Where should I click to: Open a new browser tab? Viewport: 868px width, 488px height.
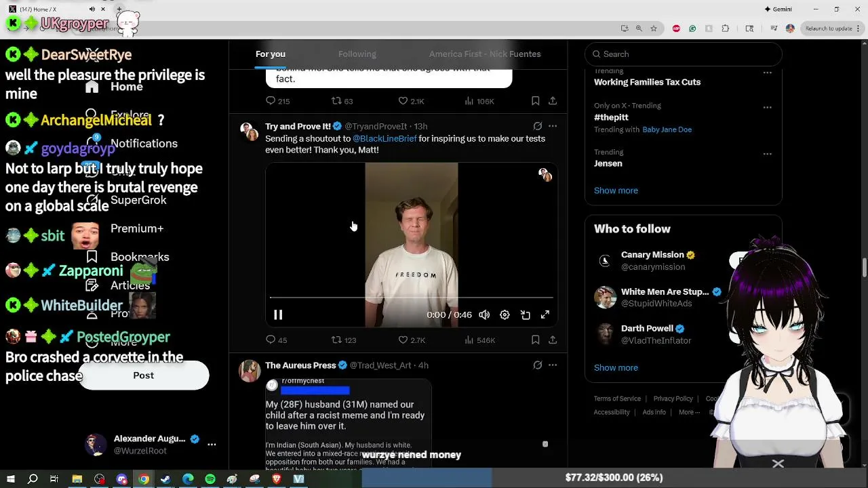[119, 9]
